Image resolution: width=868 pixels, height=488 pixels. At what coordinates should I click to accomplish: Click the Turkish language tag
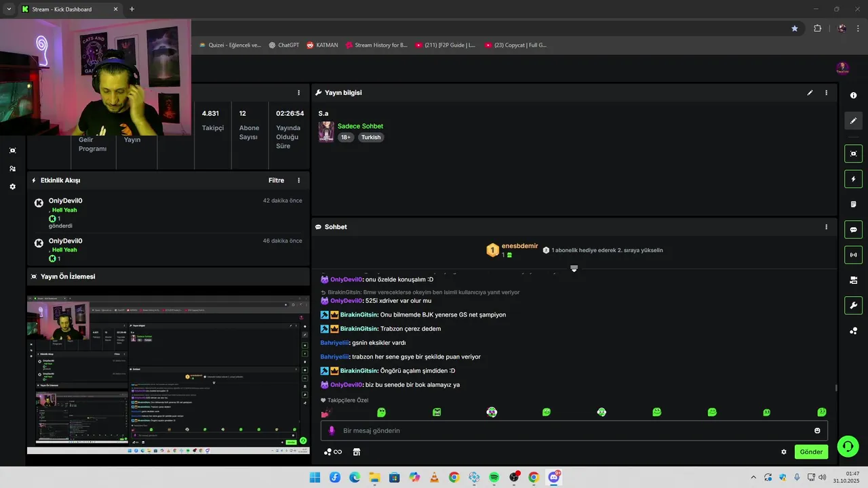click(371, 137)
